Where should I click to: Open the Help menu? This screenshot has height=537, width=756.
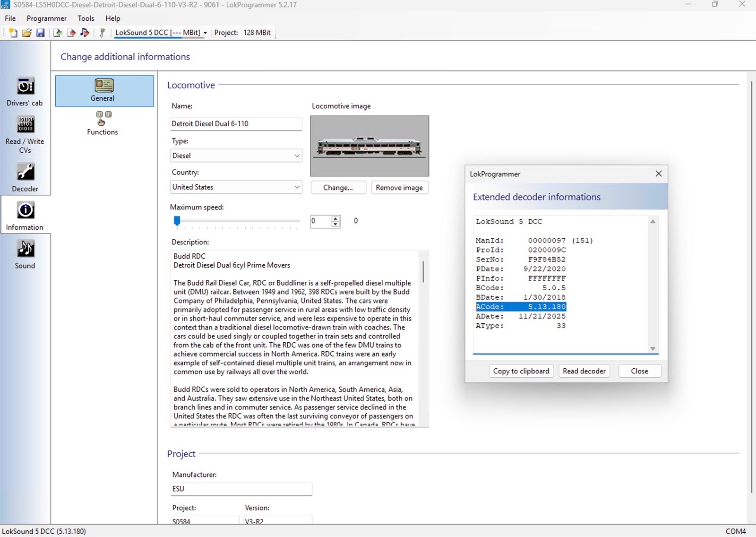point(113,18)
